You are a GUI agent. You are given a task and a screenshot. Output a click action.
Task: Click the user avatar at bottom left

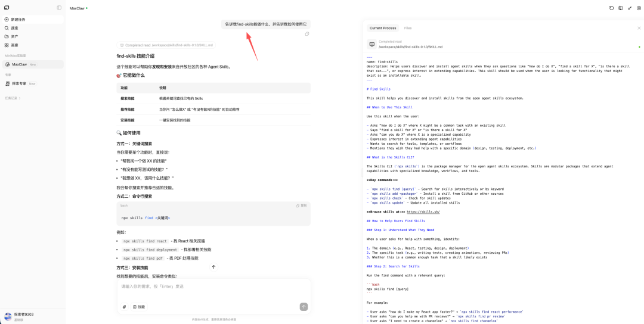(x=8, y=316)
